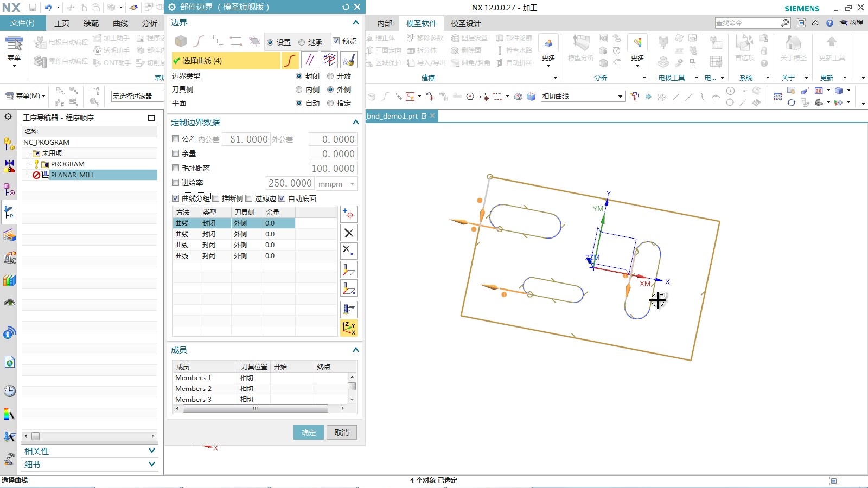Enable the 余量 checkbox
Screen dimensions: 868x488
(175, 153)
